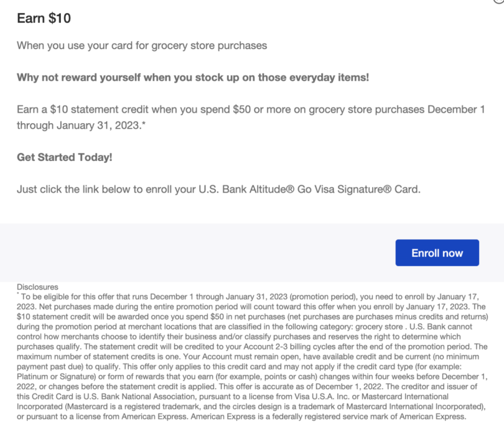Click the Enroll now button

(x=437, y=252)
